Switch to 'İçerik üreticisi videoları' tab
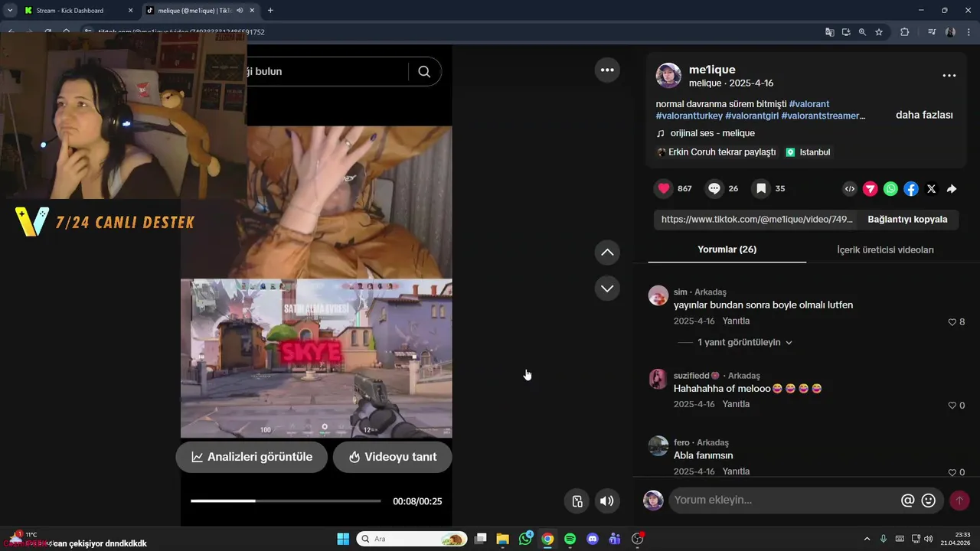The width and height of the screenshot is (980, 551). (x=885, y=249)
